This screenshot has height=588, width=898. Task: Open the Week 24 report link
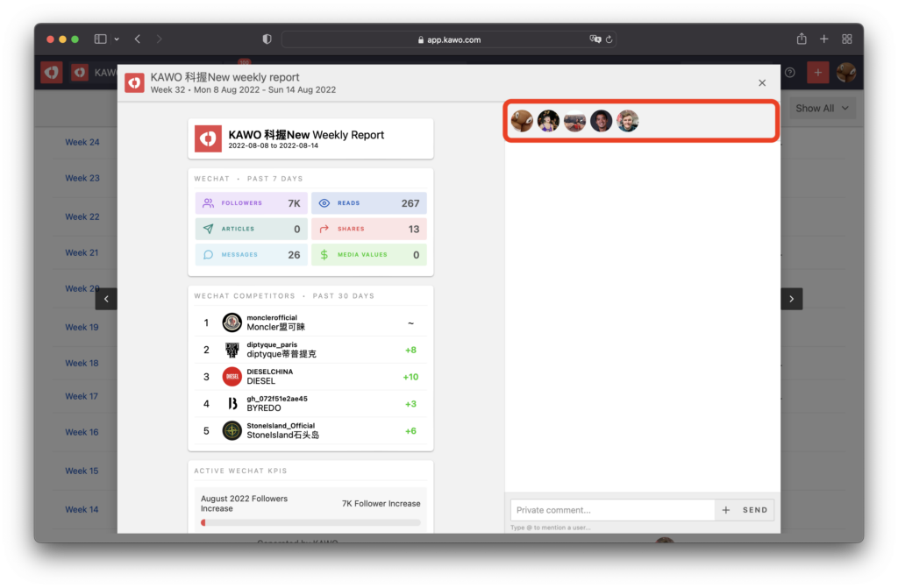(82, 142)
